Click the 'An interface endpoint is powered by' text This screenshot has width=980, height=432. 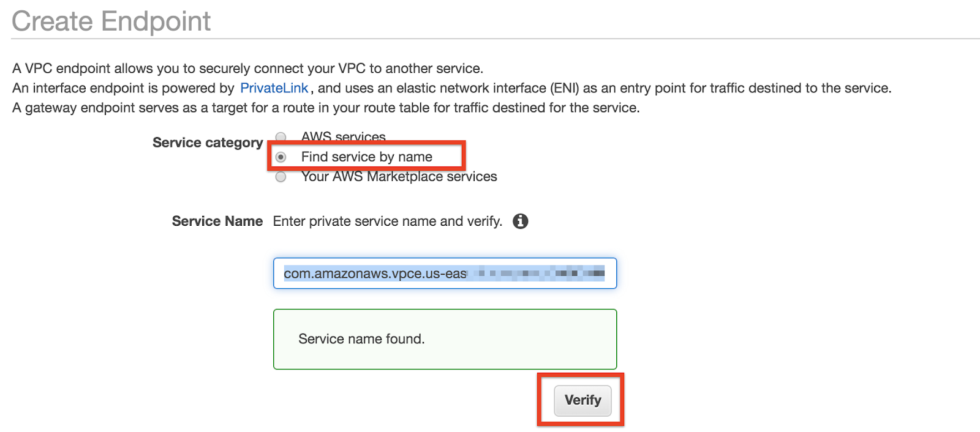123,88
